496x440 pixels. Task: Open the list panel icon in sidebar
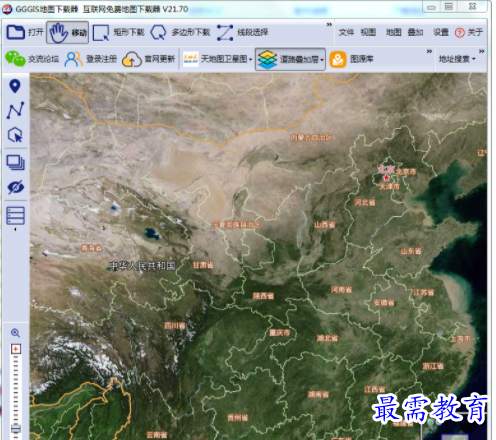15,216
